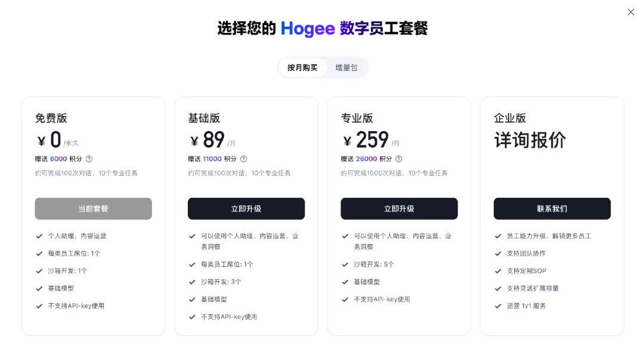Click the Hogee brand text in the title

[x=308, y=28]
